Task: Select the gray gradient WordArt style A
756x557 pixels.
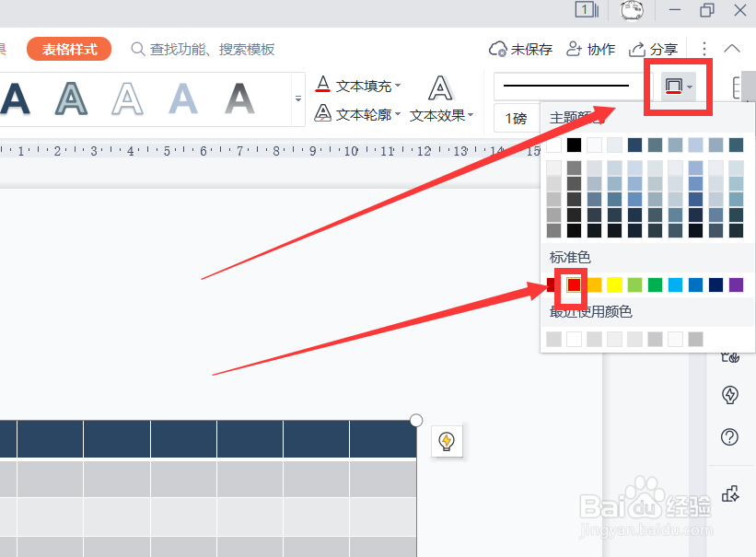Action: click(x=239, y=99)
